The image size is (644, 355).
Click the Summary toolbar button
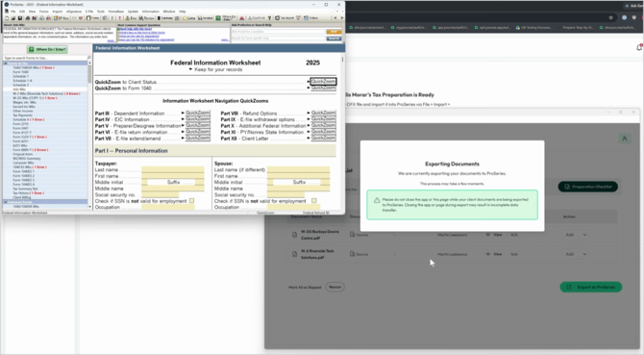click(x=165, y=18)
